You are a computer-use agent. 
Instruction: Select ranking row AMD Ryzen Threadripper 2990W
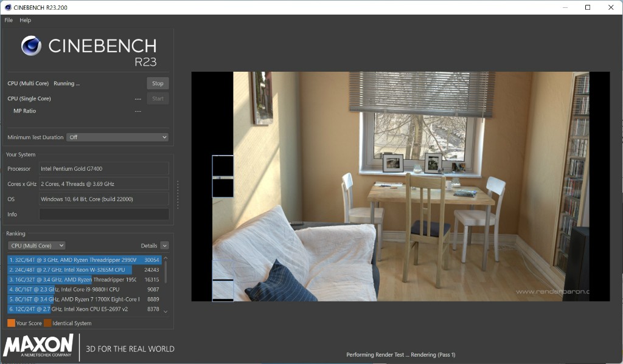(84, 260)
